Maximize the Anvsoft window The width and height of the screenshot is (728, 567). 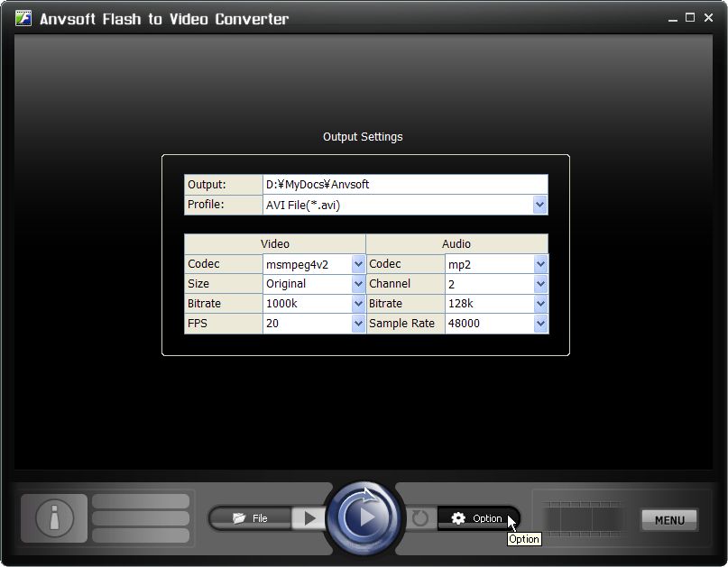(690, 18)
